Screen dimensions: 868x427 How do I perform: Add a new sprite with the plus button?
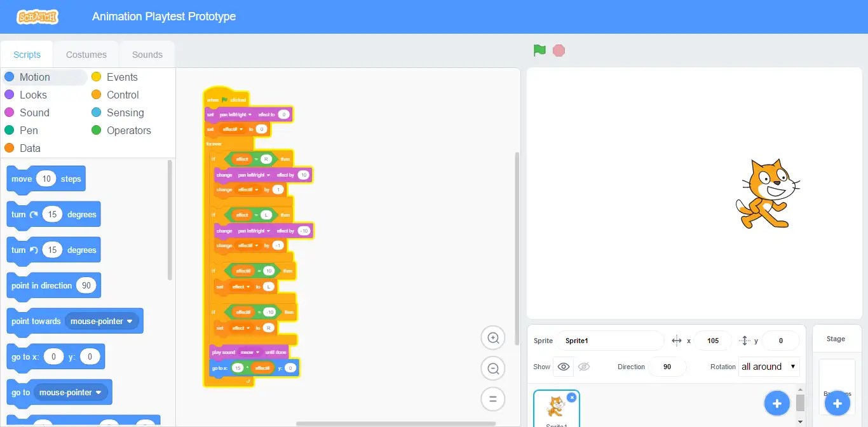[776, 403]
